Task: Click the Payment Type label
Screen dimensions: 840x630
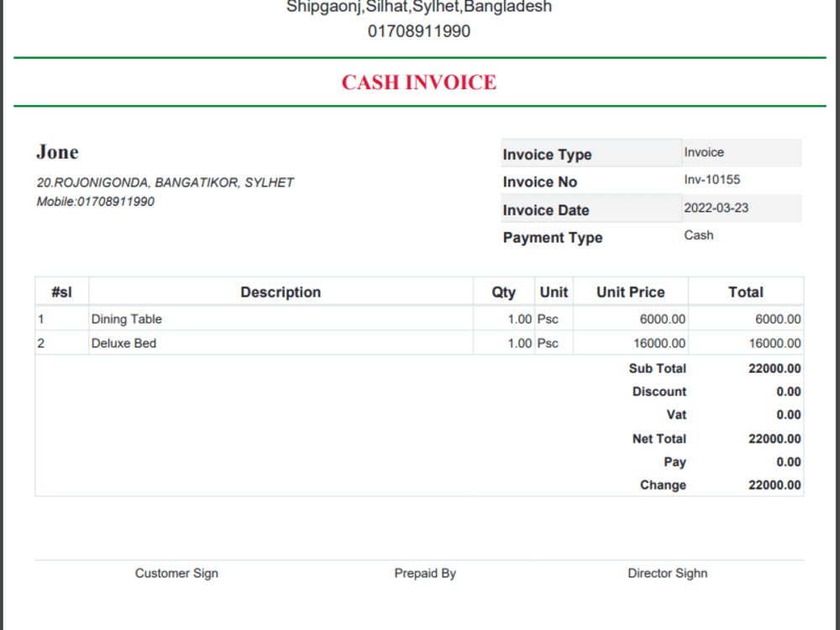Action: [x=553, y=238]
